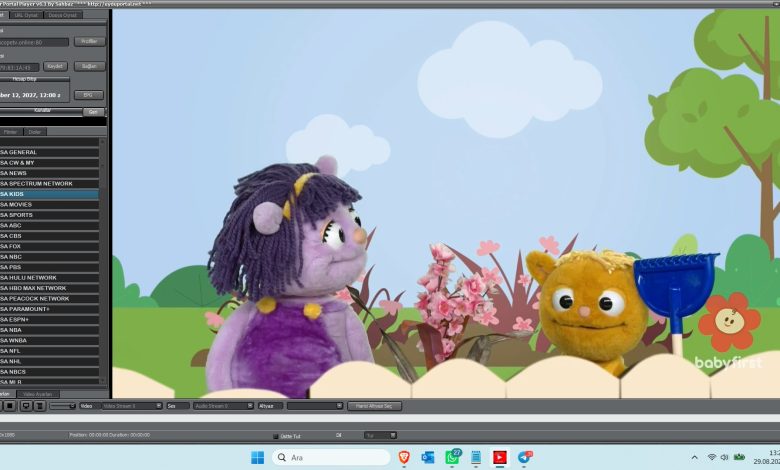
Task: Open the Altyazı subtitle dropdown
Action: tap(315, 406)
